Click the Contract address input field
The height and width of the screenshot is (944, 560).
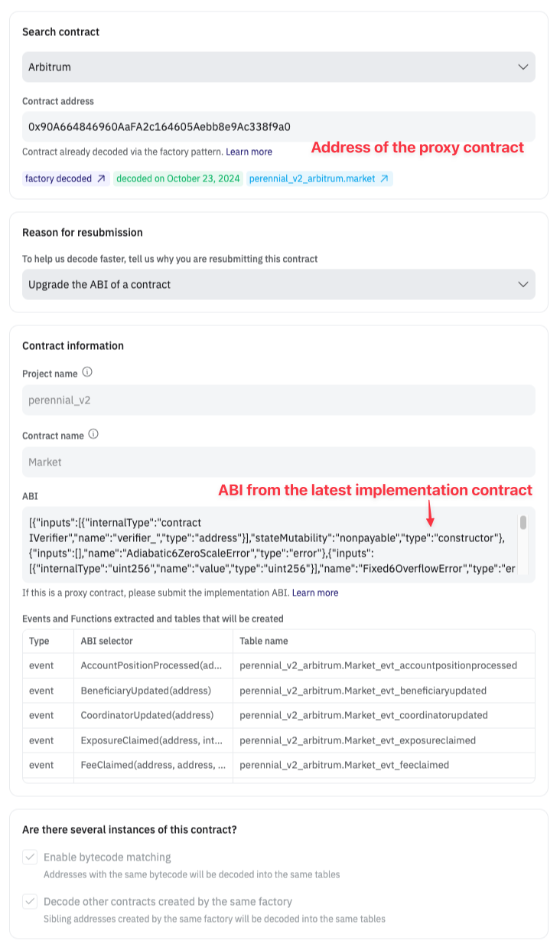(x=278, y=126)
